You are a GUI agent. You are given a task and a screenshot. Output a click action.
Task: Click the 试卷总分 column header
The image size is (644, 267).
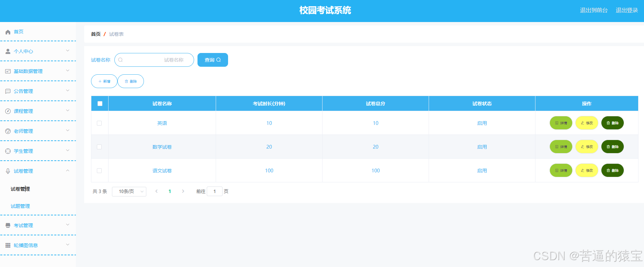(x=375, y=104)
